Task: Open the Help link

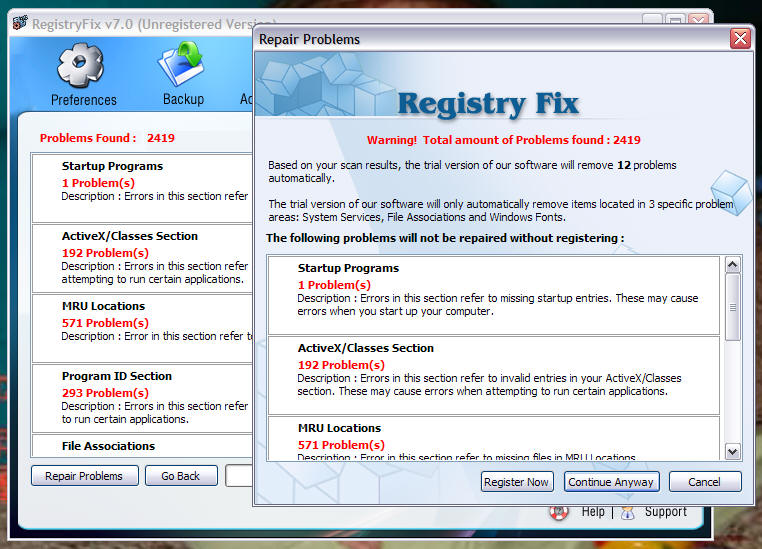Action: [x=593, y=512]
